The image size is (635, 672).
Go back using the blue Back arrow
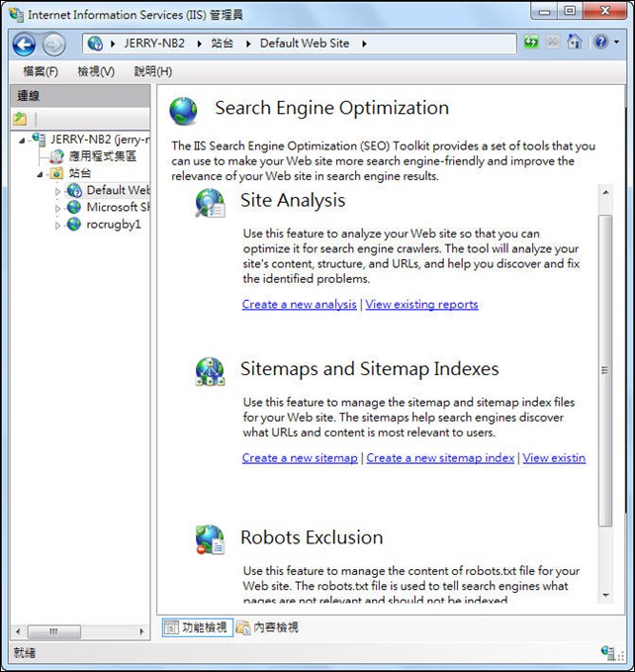coord(24,45)
